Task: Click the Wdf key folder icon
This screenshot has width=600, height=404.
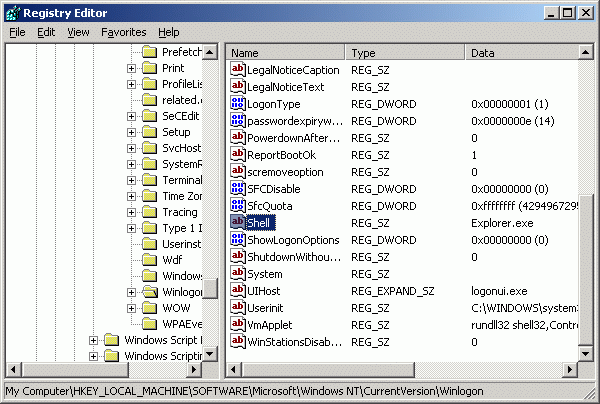Action: [149, 260]
